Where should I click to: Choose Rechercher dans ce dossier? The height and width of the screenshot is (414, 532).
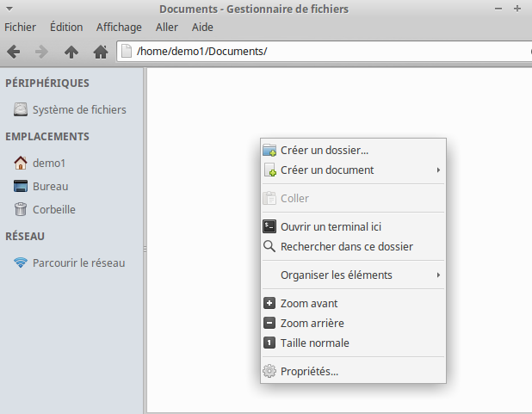point(346,246)
